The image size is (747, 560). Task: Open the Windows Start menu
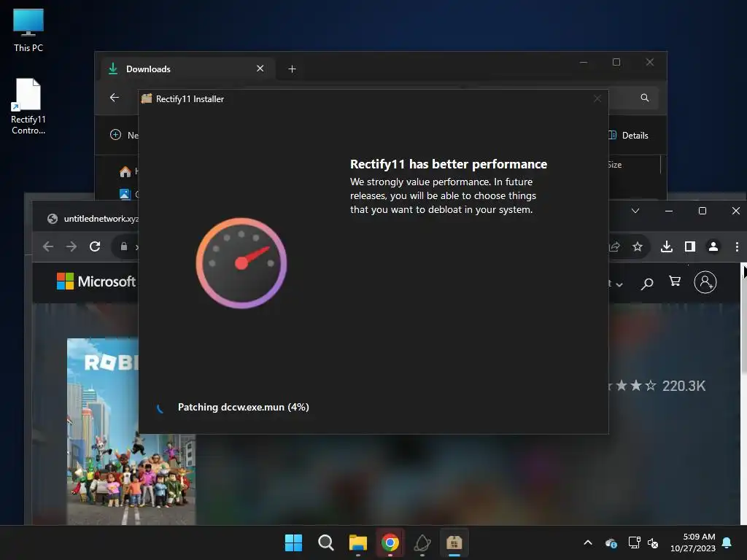(293, 542)
